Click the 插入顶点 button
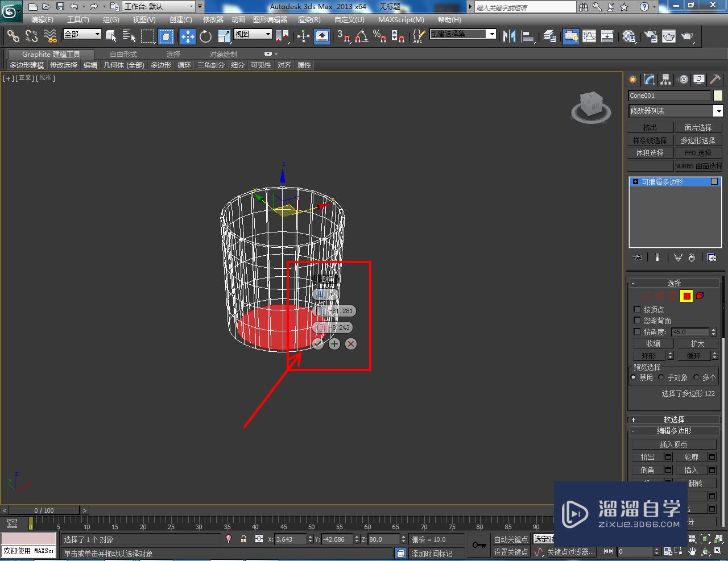Image resolution: width=728 pixels, height=561 pixels. (673, 444)
